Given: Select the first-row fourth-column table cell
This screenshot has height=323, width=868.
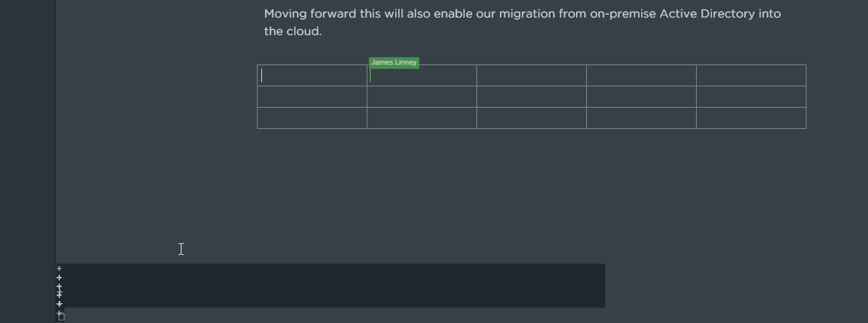Looking at the screenshot, I should click(641, 75).
